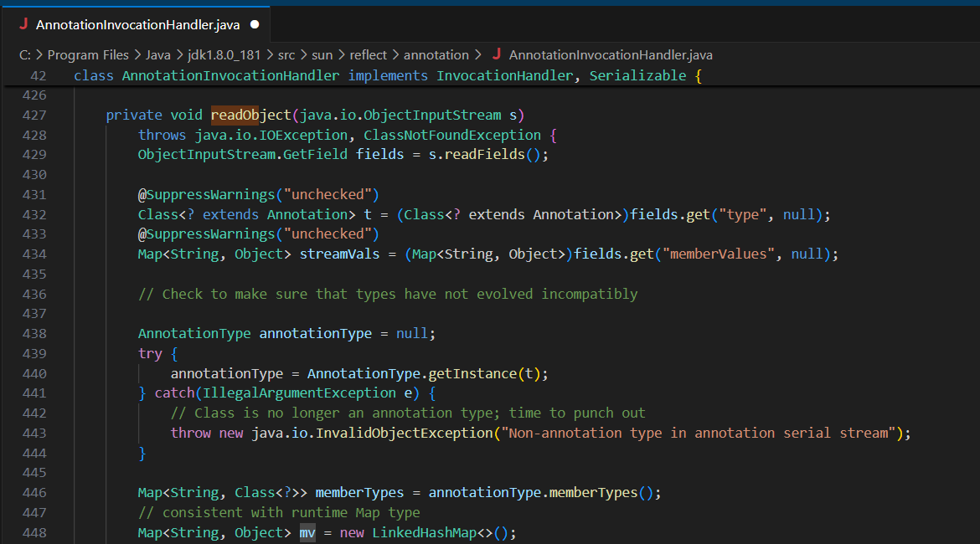Image resolution: width=980 pixels, height=544 pixels.
Task: Click the Java file icon on the tab
Action: pyautogui.click(x=23, y=24)
